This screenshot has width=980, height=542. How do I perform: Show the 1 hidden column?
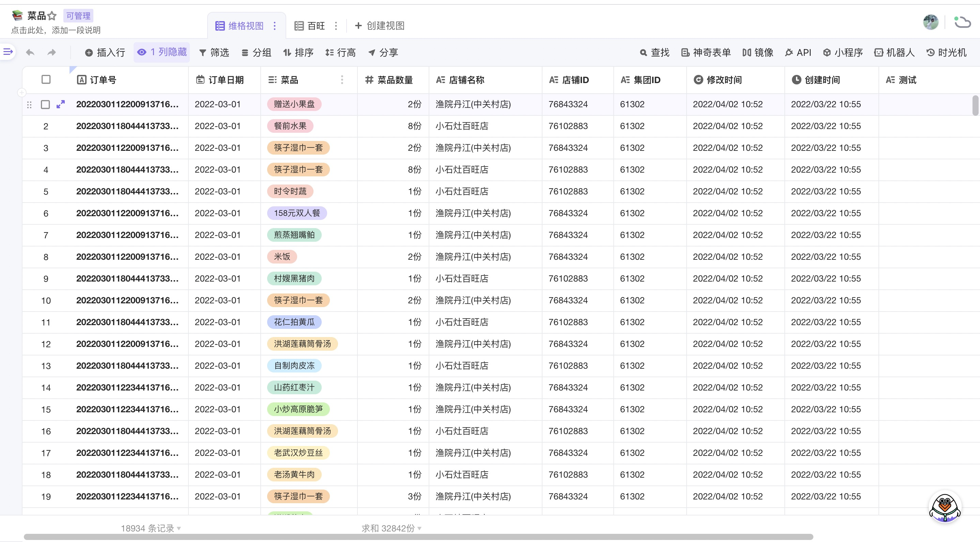point(162,52)
